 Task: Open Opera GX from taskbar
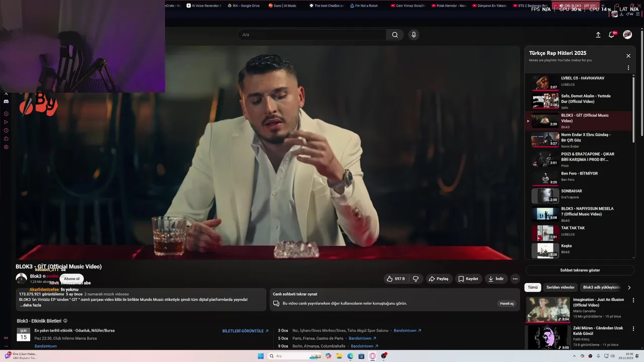click(372, 356)
